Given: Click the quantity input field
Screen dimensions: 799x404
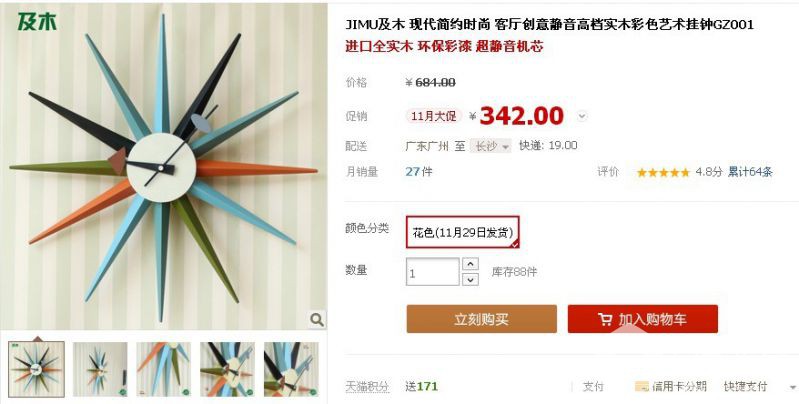Looking at the screenshot, I should pos(433,272).
